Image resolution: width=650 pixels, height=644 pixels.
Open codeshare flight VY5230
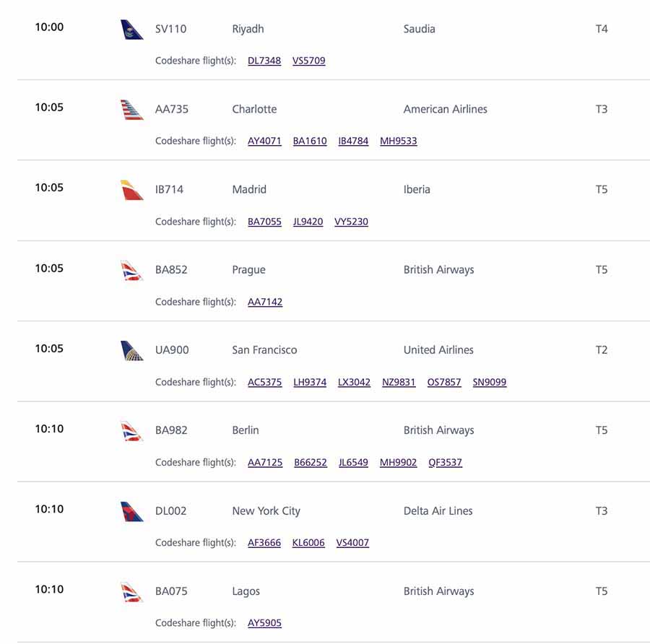point(351,222)
